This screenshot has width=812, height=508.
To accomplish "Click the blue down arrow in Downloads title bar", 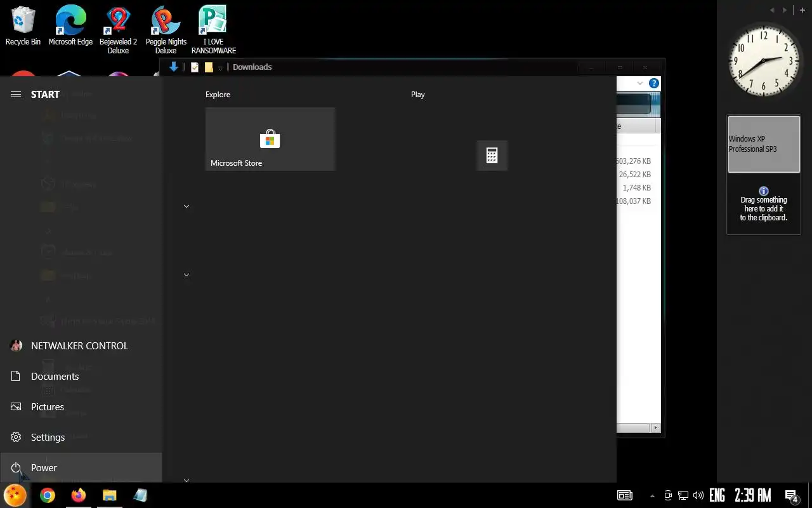I will (x=173, y=67).
